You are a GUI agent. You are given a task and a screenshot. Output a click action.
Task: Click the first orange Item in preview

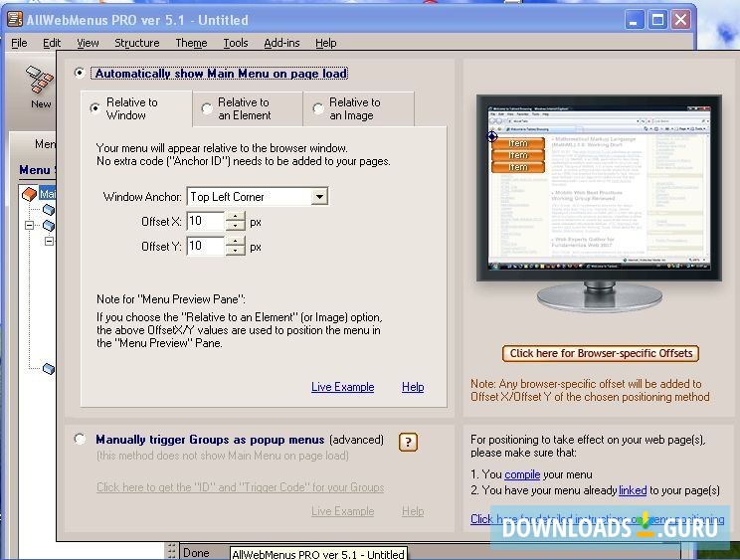click(x=518, y=143)
